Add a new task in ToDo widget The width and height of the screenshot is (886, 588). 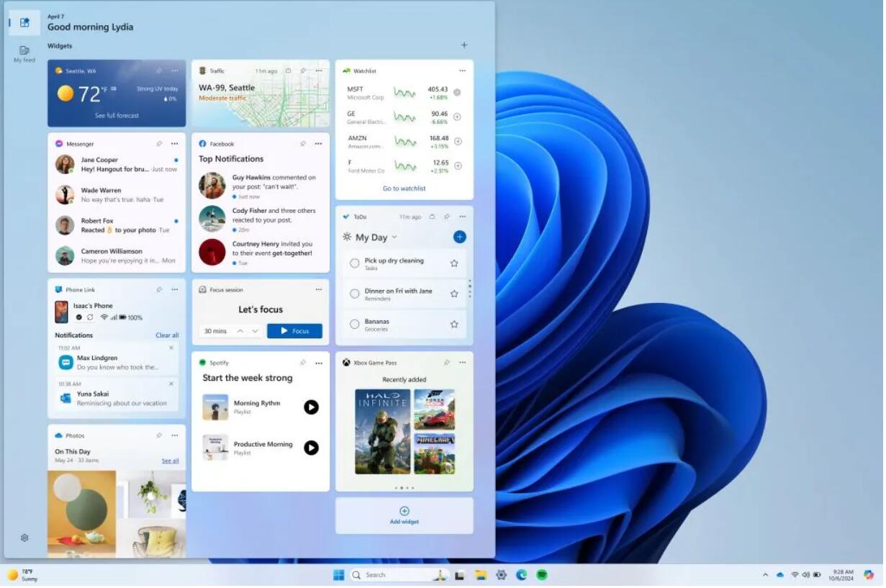[x=461, y=238]
